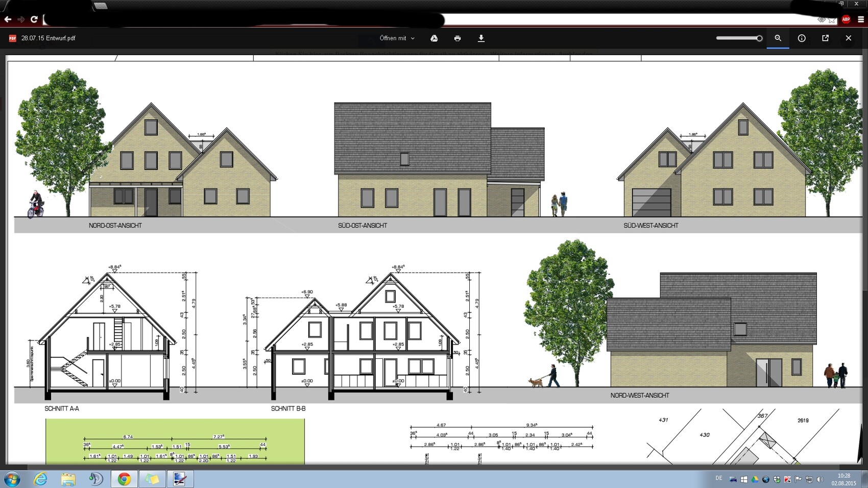
Task: Bookmark page with the star icon
Action: pyautogui.click(x=832, y=20)
